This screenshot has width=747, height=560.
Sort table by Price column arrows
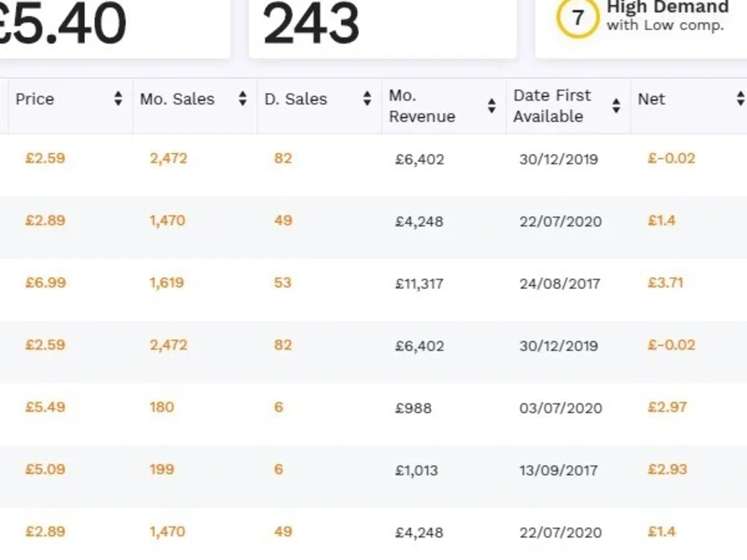click(118, 99)
